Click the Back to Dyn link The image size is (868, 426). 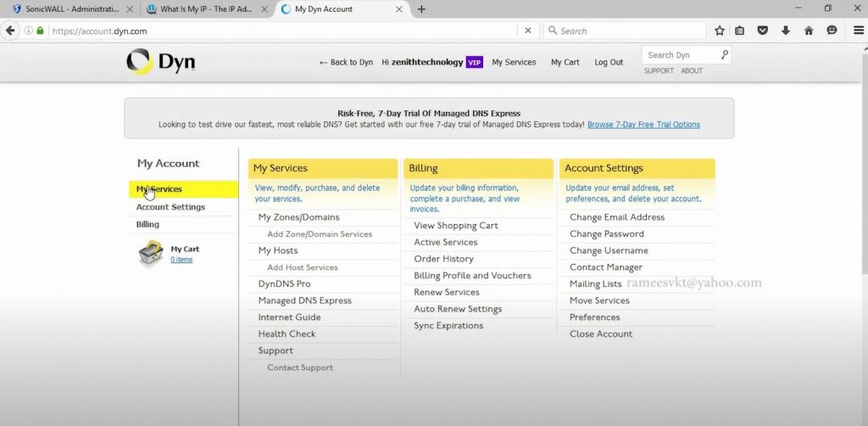[x=346, y=62]
